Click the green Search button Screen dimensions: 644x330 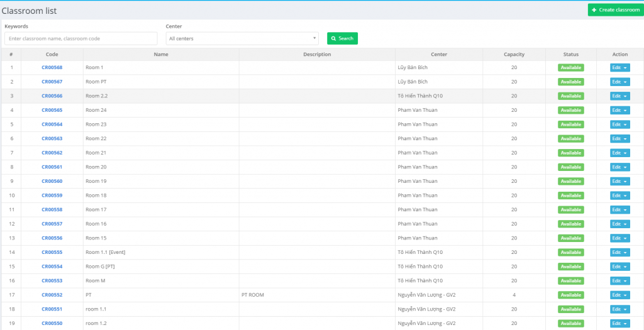coord(342,38)
